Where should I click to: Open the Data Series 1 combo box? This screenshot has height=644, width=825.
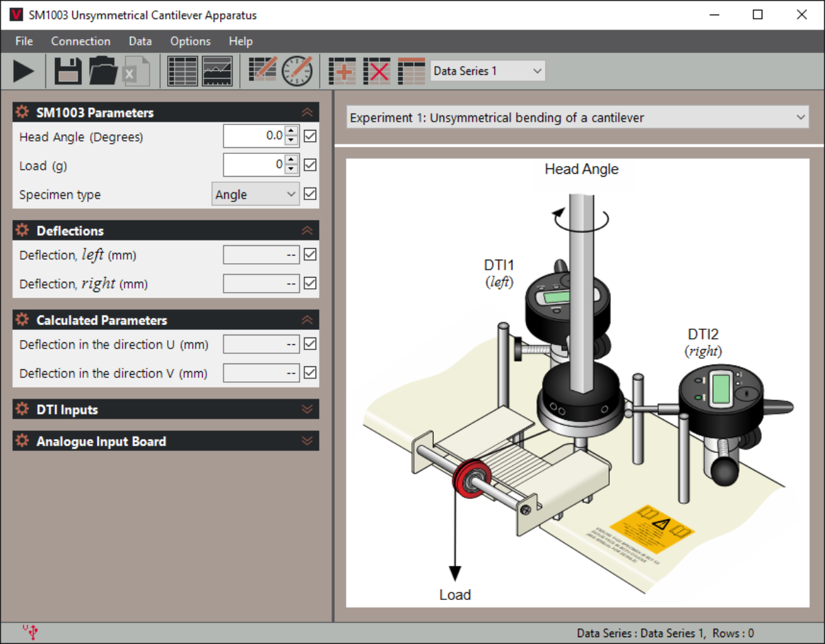pyautogui.click(x=487, y=71)
